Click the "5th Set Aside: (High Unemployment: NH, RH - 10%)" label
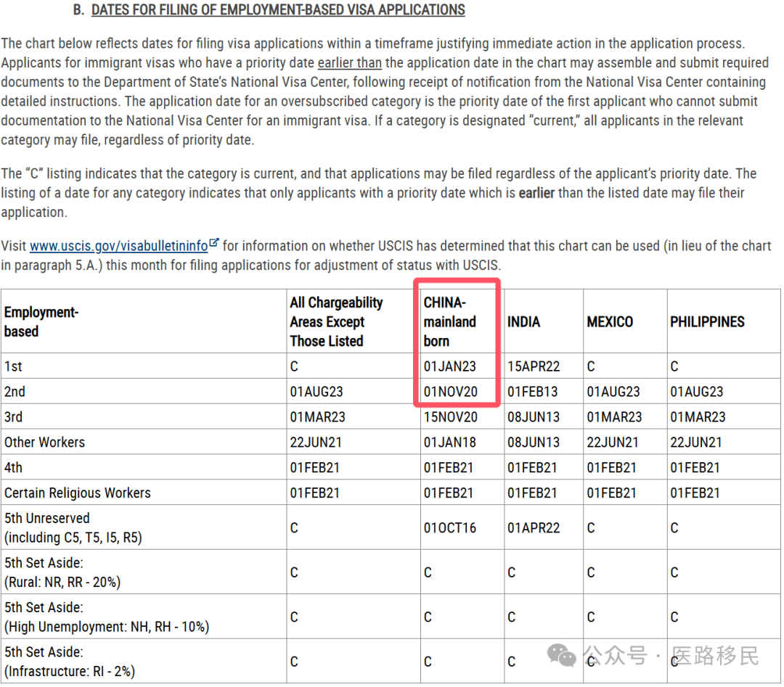 pos(107,617)
